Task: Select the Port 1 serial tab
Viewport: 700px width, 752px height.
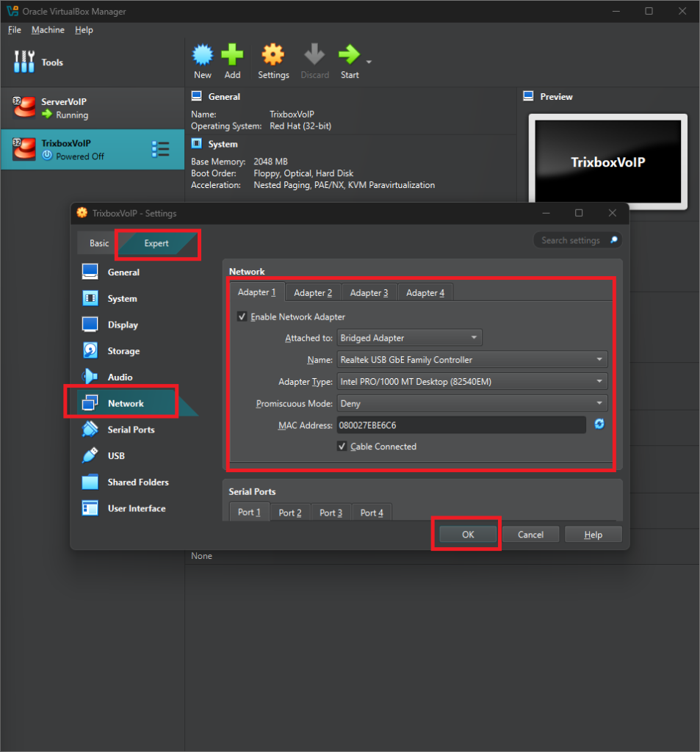Action: (x=250, y=512)
